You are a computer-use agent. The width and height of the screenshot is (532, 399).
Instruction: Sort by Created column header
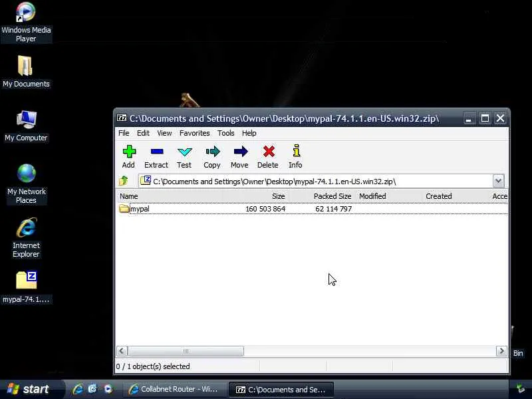coord(439,196)
